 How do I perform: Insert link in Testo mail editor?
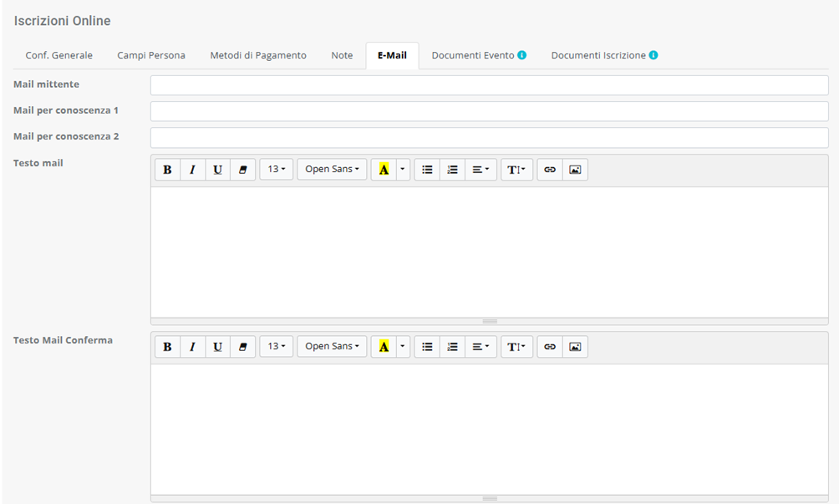click(550, 170)
